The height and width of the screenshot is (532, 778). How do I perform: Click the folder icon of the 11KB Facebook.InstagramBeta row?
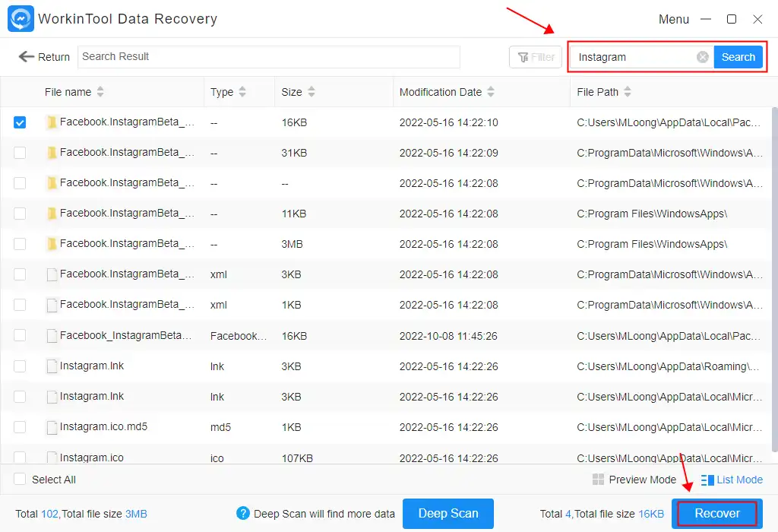point(52,214)
